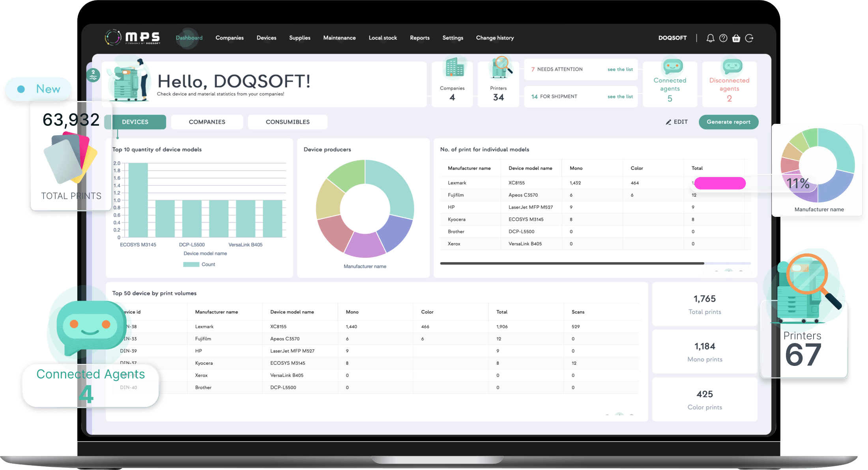
Task: Click the 7 NEEDS ATTENTION label
Action: [x=557, y=69]
